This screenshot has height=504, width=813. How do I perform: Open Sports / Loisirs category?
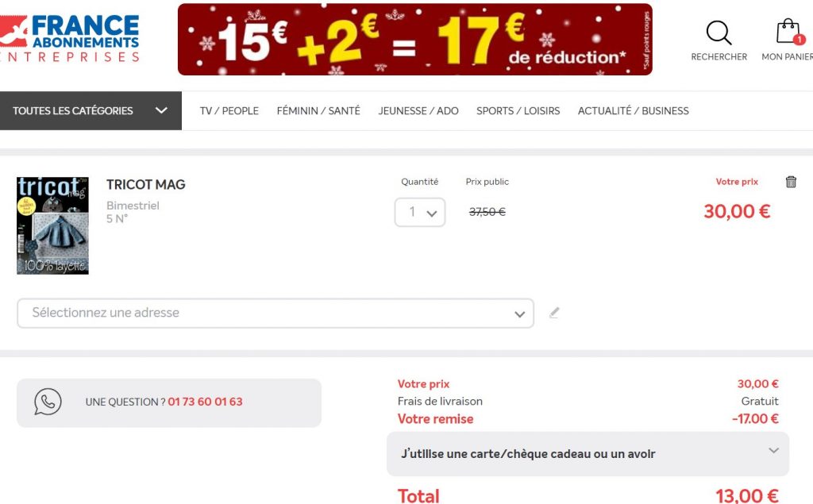pos(518,111)
